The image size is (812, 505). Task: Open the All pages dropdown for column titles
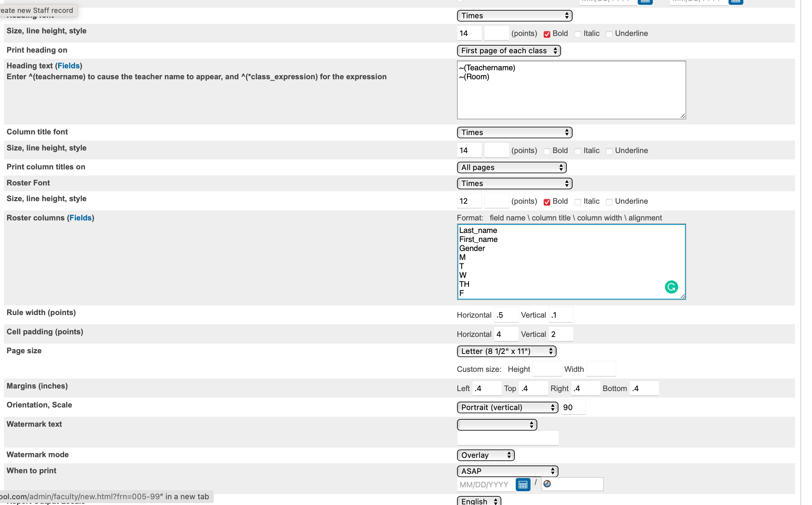click(x=511, y=167)
